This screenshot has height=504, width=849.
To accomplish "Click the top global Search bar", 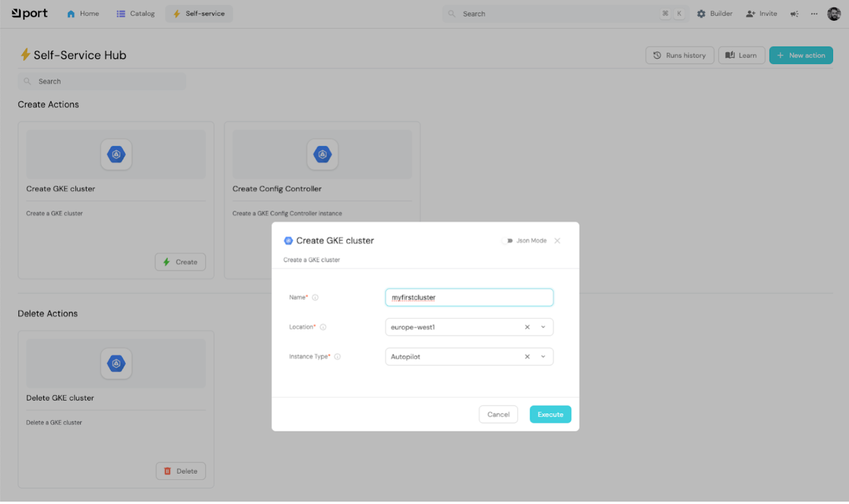I will [565, 14].
